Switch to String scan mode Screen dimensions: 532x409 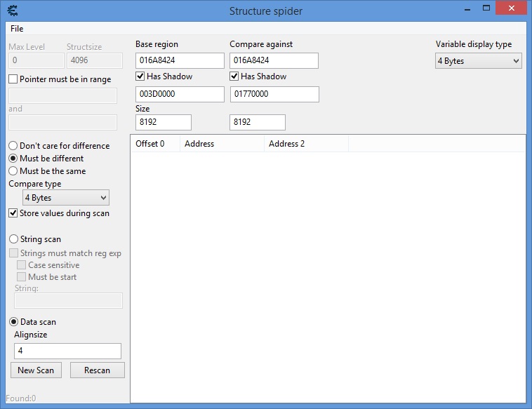coord(13,239)
